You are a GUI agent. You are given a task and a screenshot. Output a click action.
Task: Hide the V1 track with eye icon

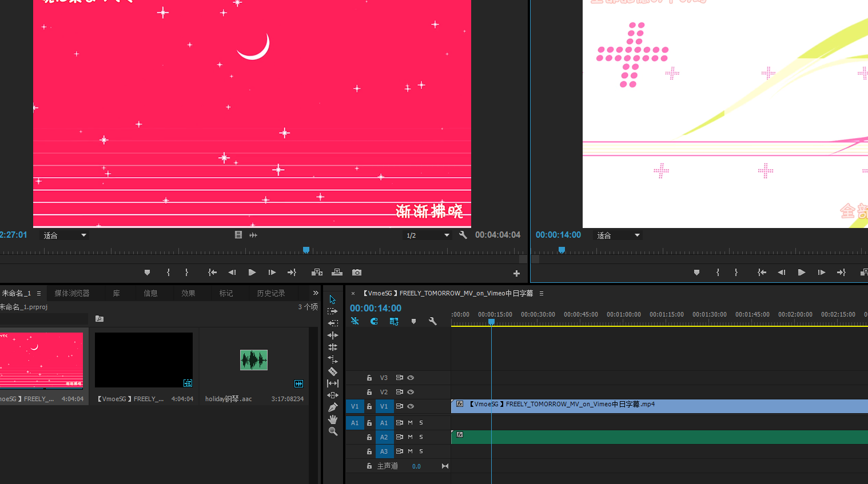(x=411, y=406)
